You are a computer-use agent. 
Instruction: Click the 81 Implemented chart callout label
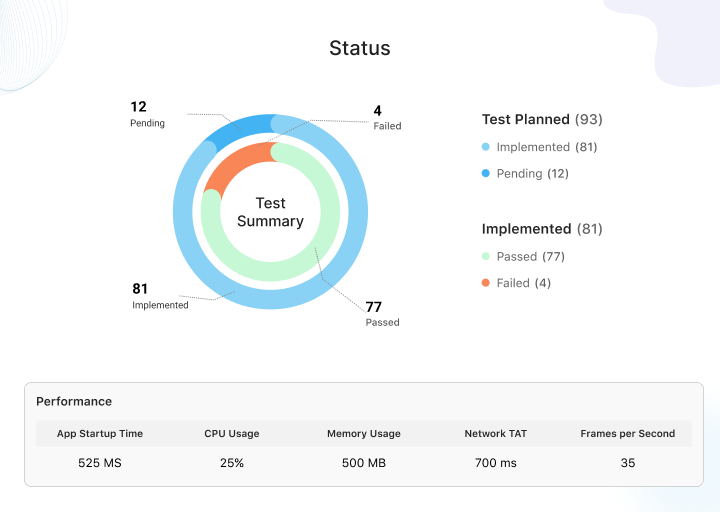click(160, 296)
